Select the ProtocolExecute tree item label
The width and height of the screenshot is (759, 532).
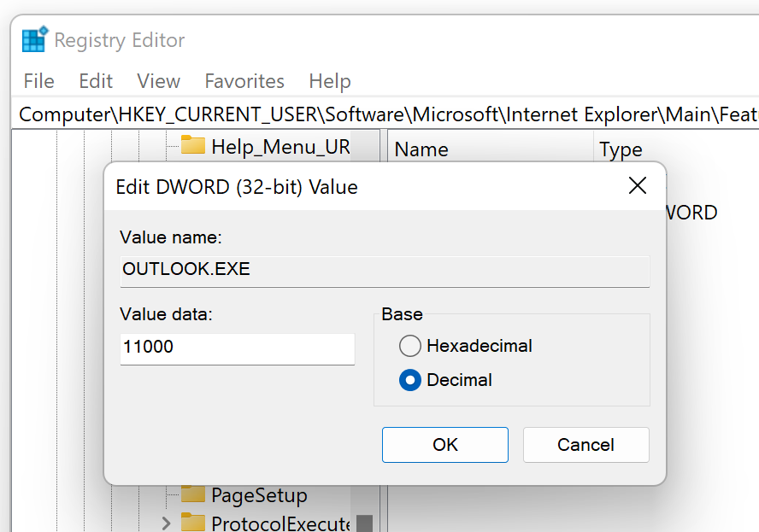tap(280, 523)
